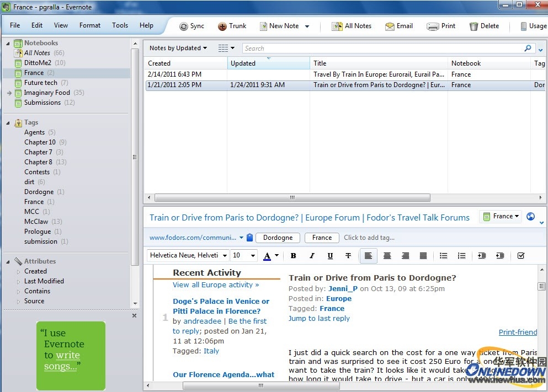Decrease the indent
The height and width of the screenshot is (392, 548).
click(500, 256)
